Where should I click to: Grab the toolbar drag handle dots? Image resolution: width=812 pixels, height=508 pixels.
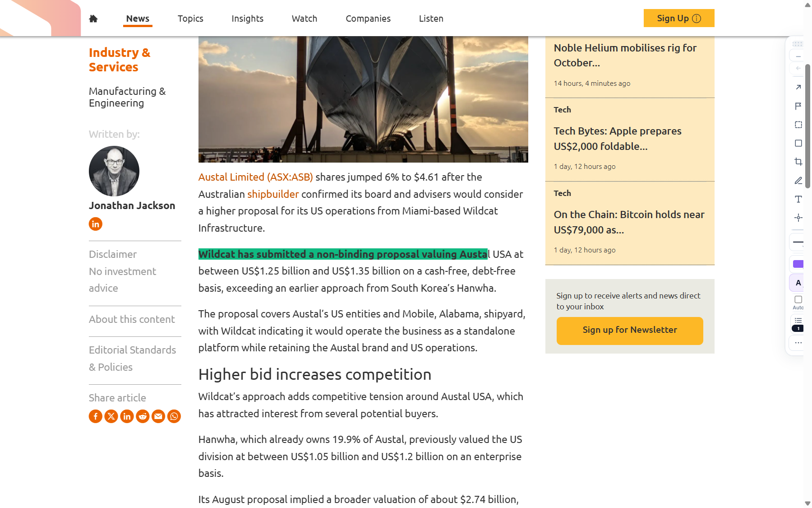[798, 44]
